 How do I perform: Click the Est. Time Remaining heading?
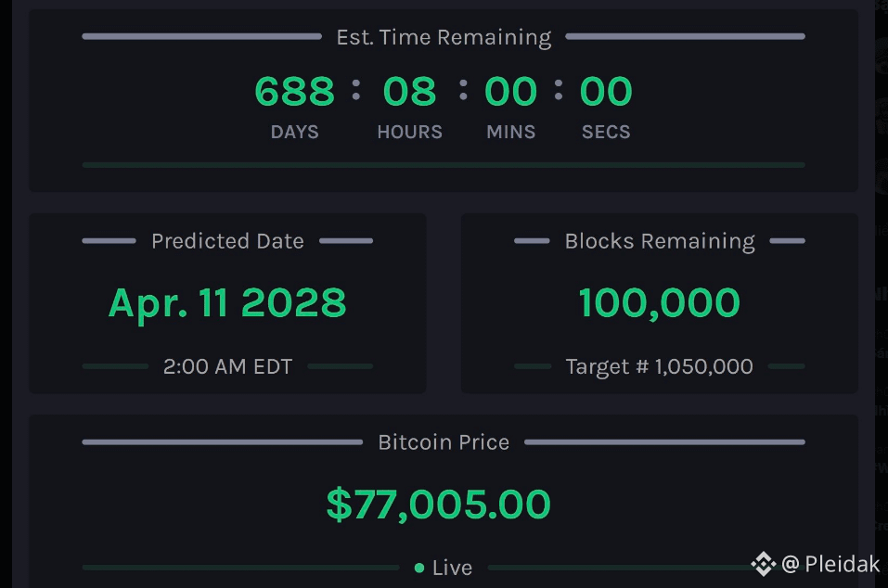pos(444,37)
